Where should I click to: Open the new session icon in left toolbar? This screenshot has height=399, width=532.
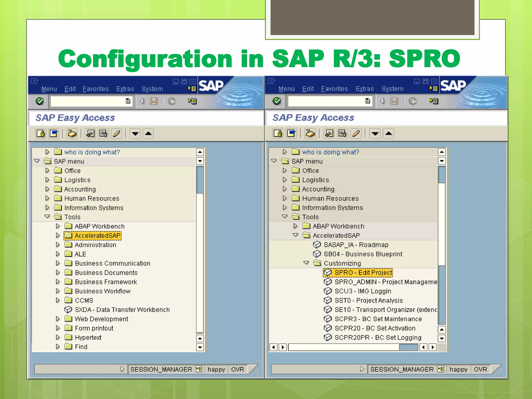pos(192,101)
